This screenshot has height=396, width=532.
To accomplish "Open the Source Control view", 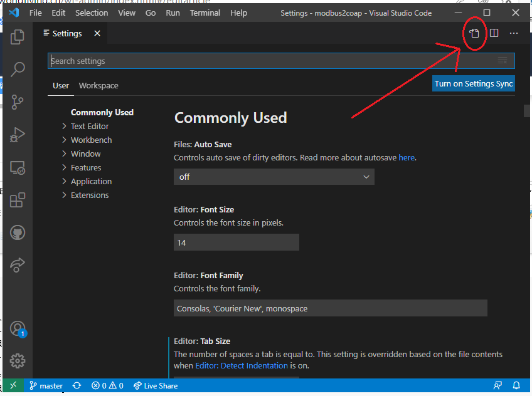I will pos(18,102).
